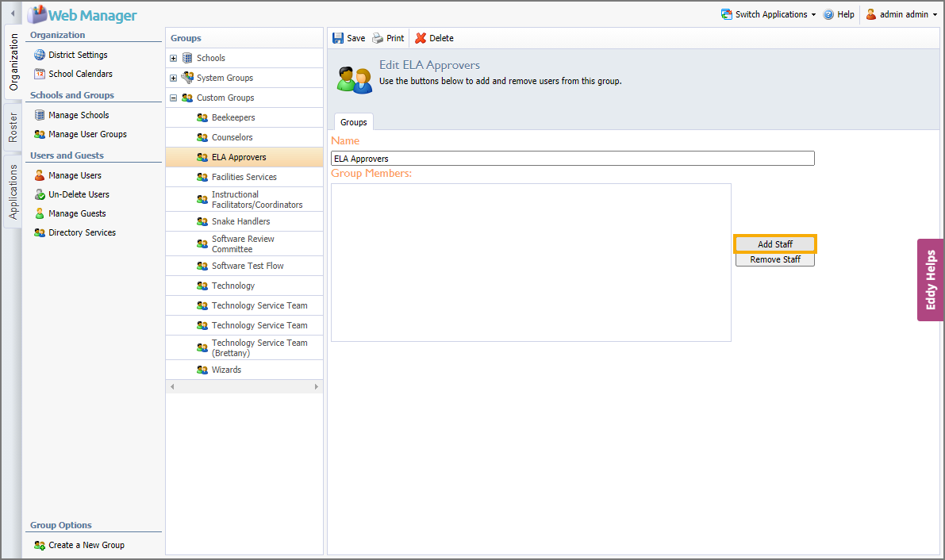This screenshot has height=560, width=945.
Task: Click the Beekeepers group icon
Action: [202, 117]
